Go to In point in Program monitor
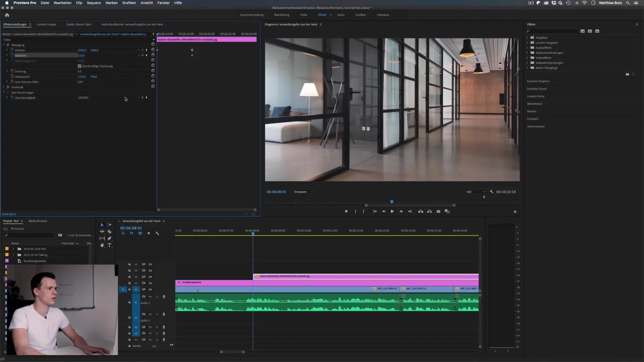The width and height of the screenshot is (644, 362). [x=375, y=212]
